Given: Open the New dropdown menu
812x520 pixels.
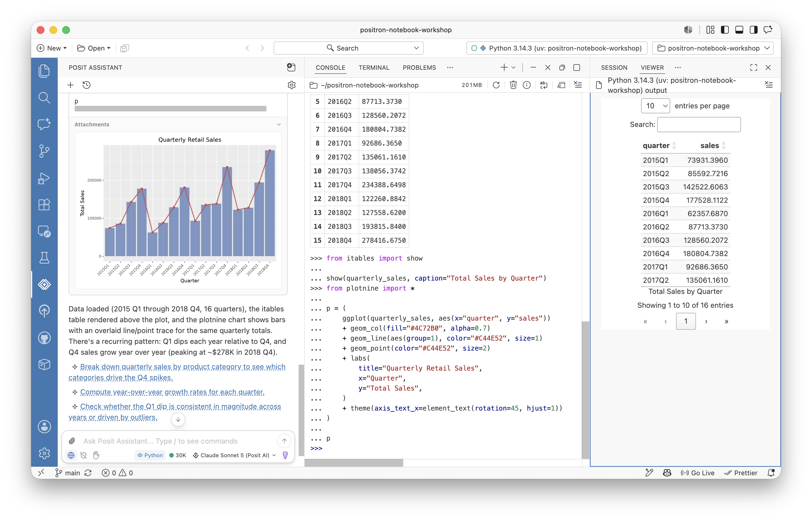Looking at the screenshot, I should [x=52, y=48].
